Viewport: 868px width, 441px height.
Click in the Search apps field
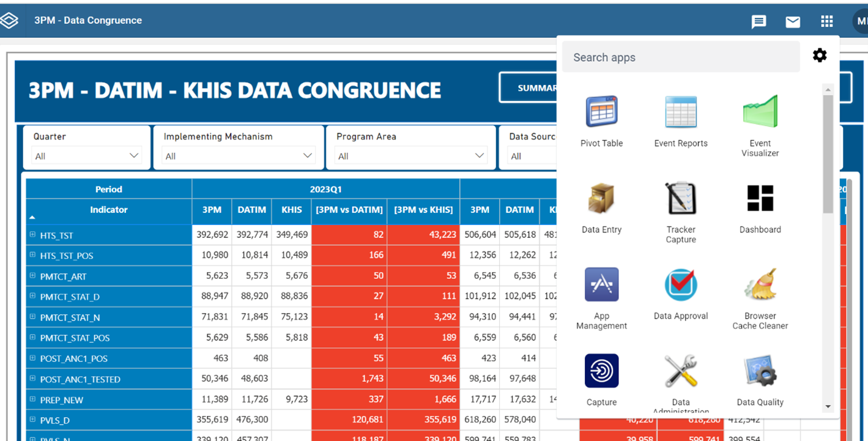681,57
